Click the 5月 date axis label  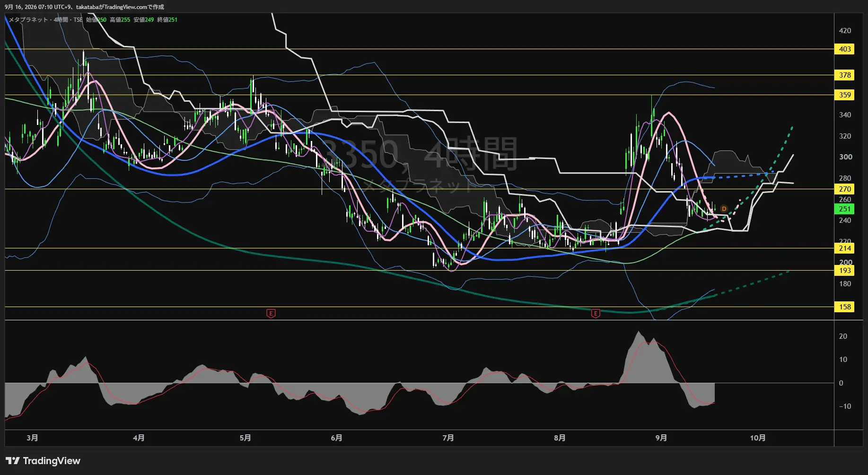click(245, 438)
